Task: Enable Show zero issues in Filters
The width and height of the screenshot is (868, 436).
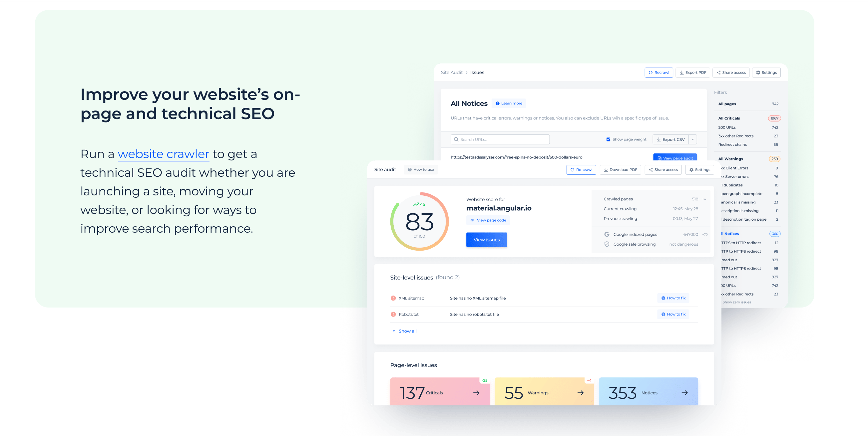Action: coord(737,302)
